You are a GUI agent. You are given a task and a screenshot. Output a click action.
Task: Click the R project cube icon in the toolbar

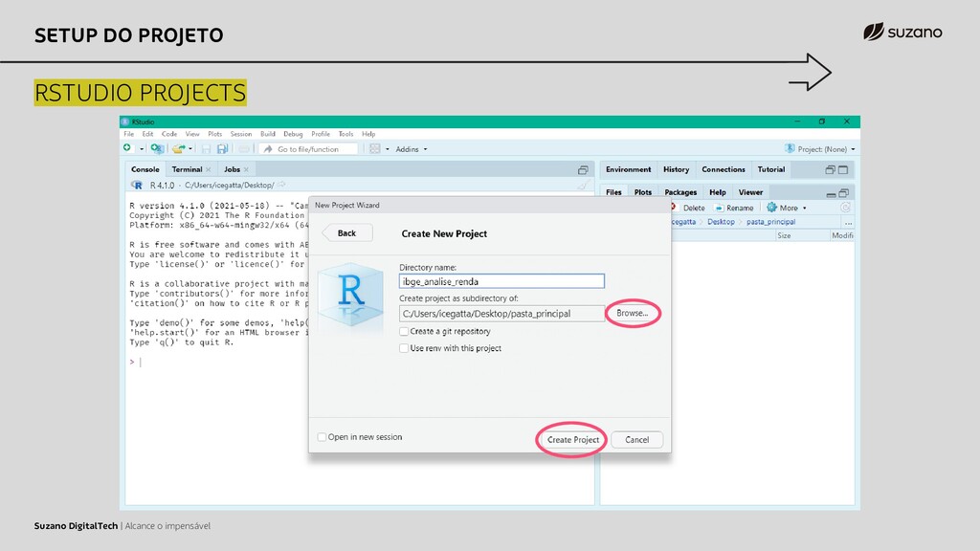click(790, 148)
